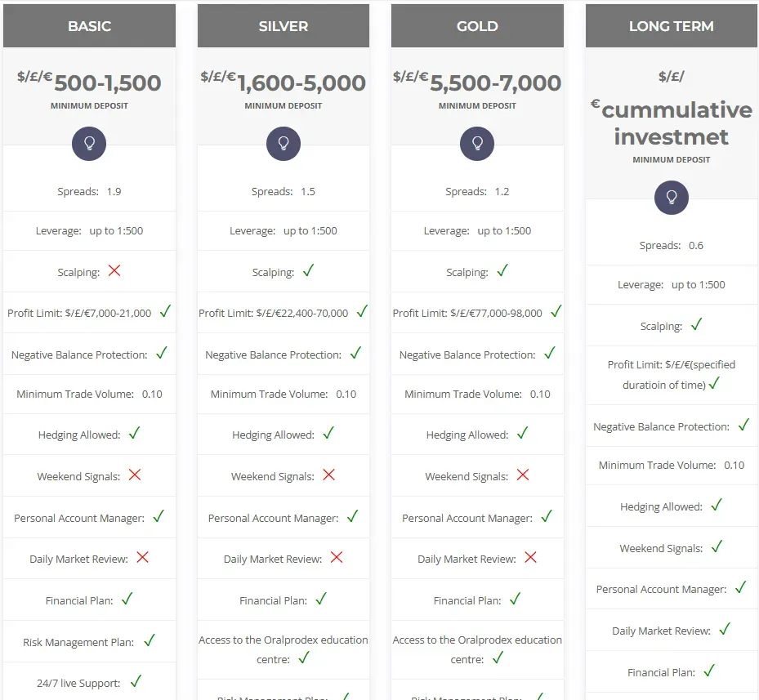Click the Long Term plan lightbulb icon
759x700 pixels.
coord(672,197)
